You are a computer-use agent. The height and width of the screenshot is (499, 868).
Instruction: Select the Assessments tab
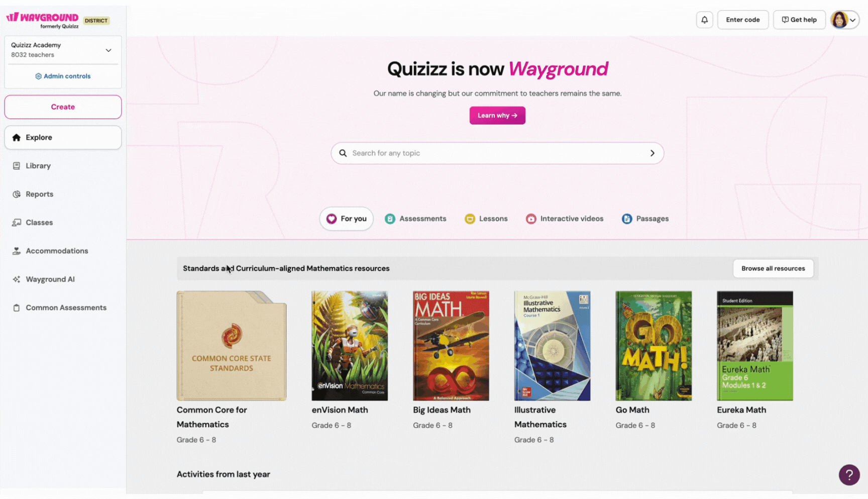pos(415,219)
